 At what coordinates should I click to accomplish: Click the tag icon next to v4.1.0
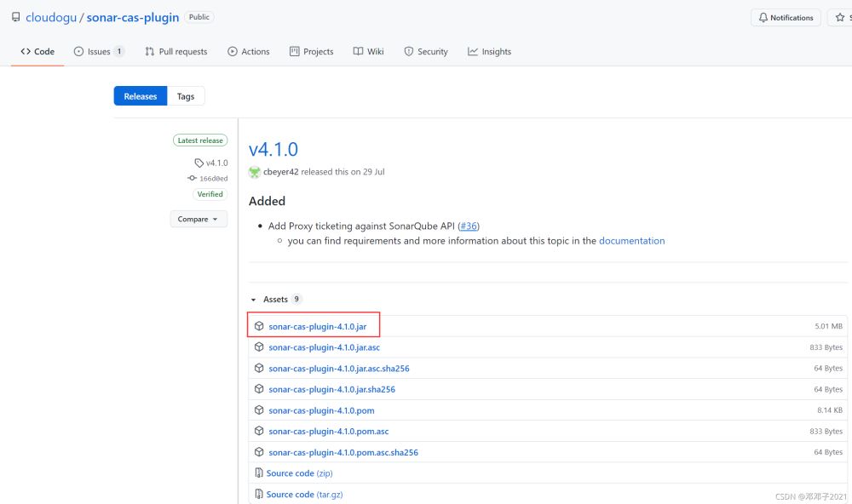point(199,163)
